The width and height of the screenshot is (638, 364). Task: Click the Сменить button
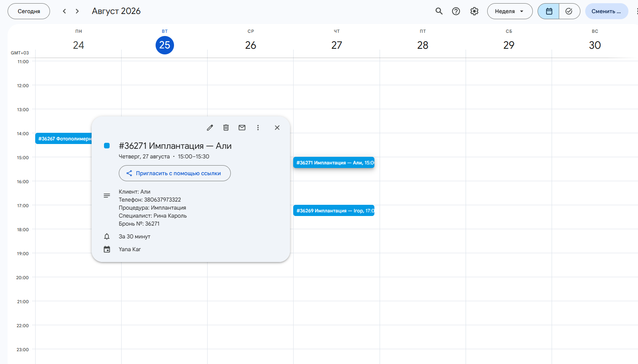click(606, 11)
